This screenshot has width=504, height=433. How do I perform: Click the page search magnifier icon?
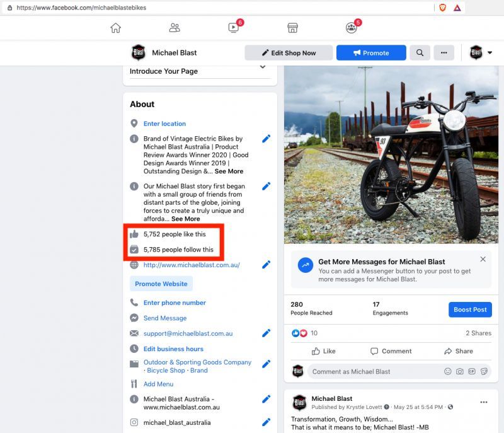pos(420,53)
